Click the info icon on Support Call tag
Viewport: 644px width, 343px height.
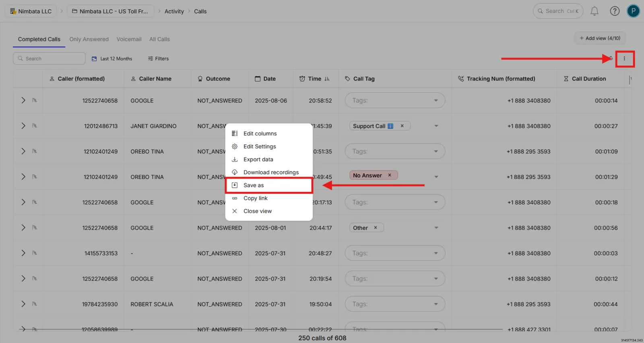click(390, 126)
